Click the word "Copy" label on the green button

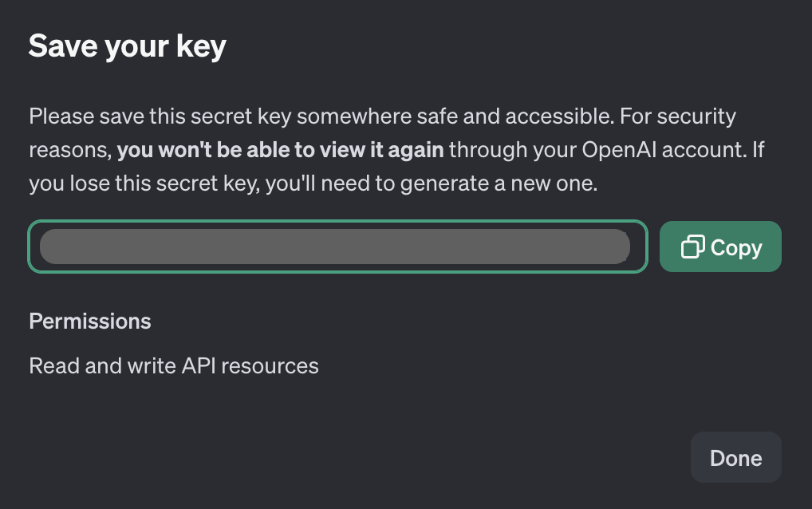[x=736, y=247]
